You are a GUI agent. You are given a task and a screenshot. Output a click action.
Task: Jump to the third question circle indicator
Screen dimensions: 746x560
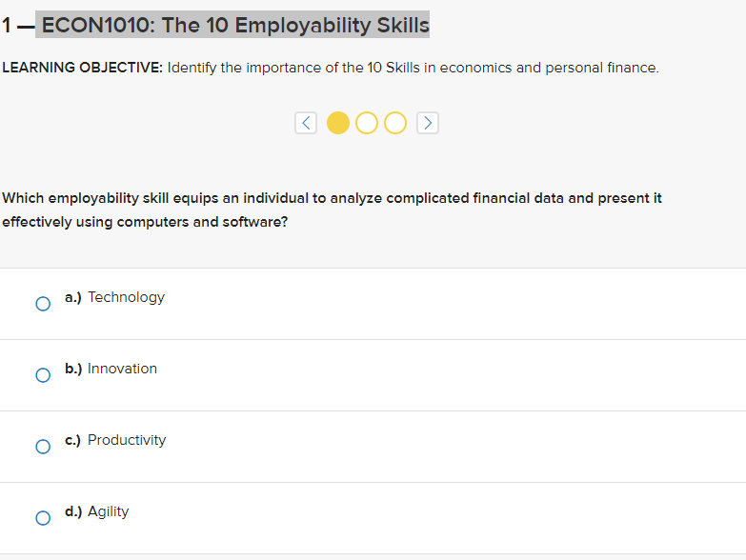point(394,123)
